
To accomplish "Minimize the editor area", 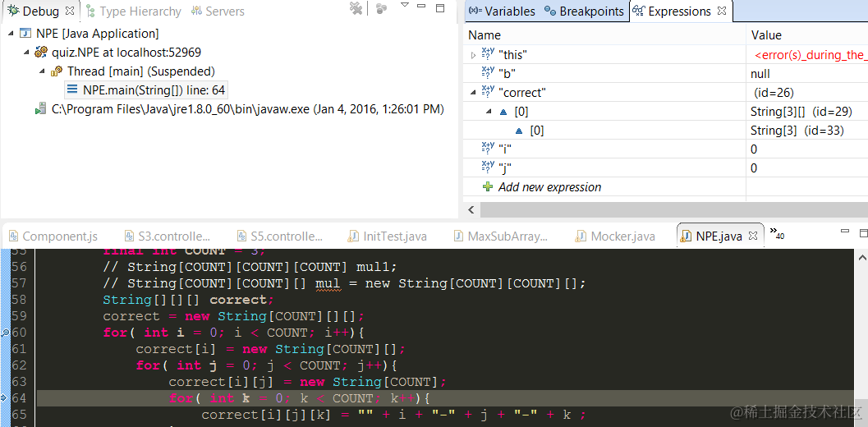I will (x=845, y=232).
